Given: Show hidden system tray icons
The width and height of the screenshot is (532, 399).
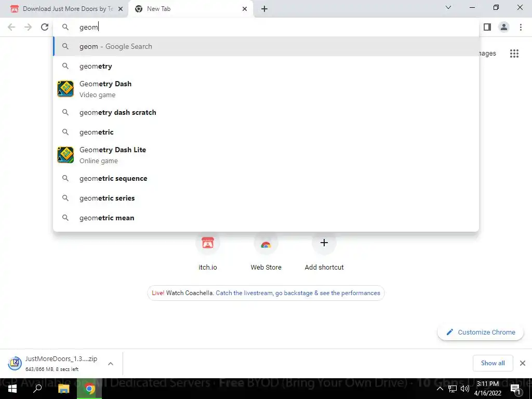Looking at the screenshot, I should point(440,389).
